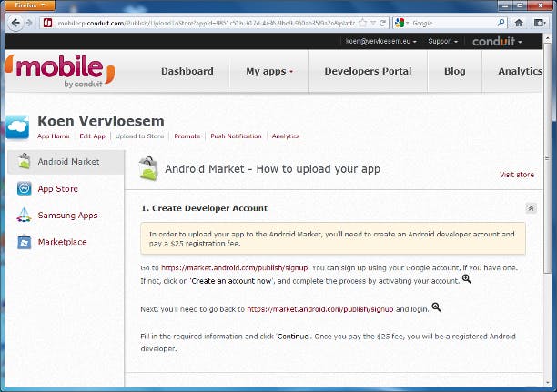The width and height of the screenshot is (557, 392).
Task: Open the koen@vervloesem.eu account dropdown
Action: [380, 41]
